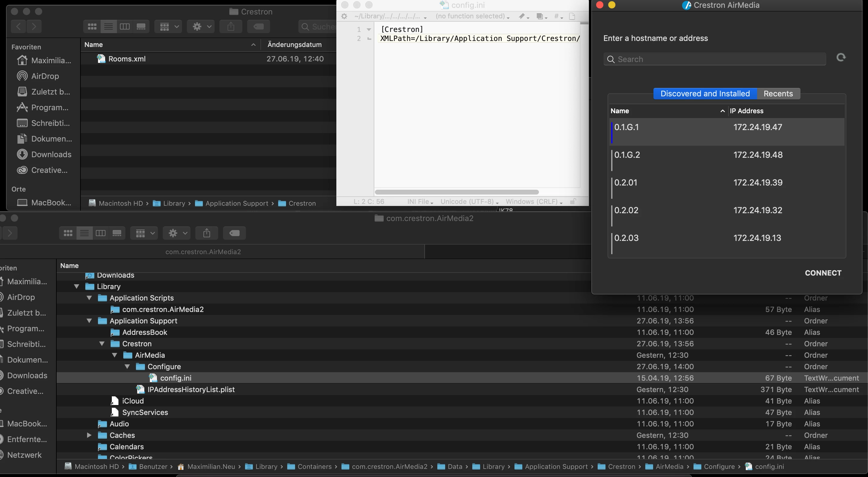Toggle list view in lower Finder window
This screenshot has height=477, width=868.
[84, 233]
